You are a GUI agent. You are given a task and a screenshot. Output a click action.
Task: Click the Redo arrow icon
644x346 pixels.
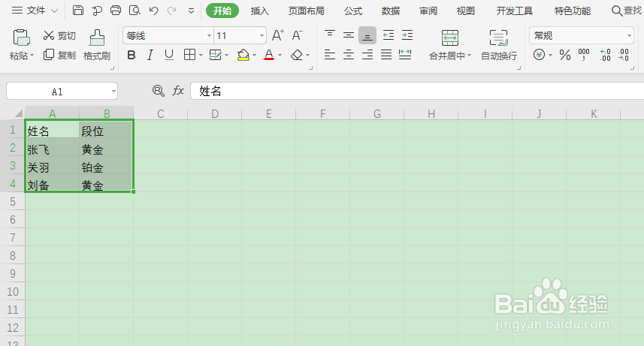[171, 11]
